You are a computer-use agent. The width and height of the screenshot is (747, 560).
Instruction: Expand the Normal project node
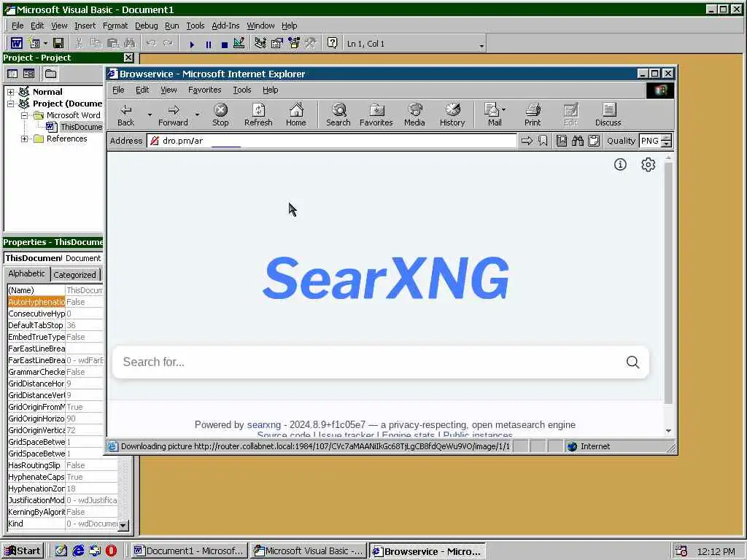pyautogui.click(x=10, y=91)
